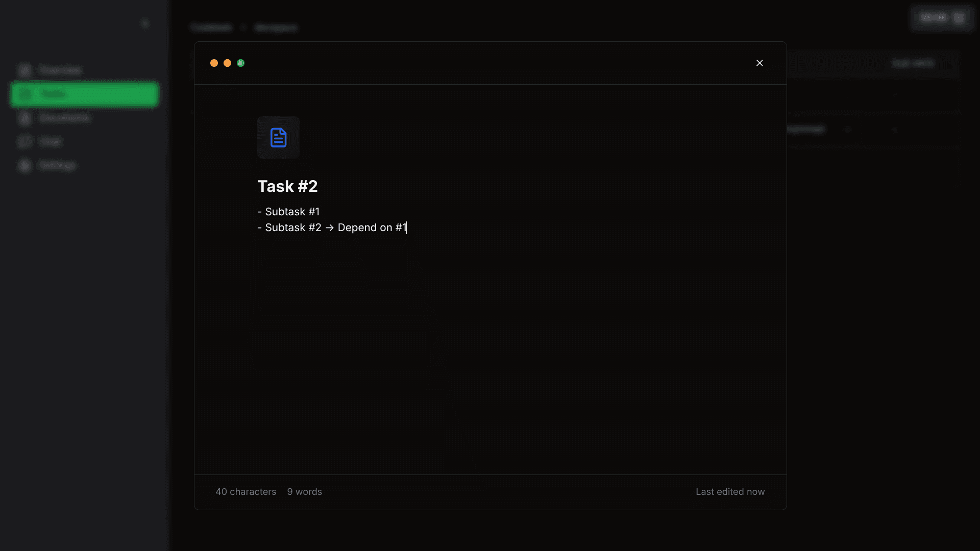Viewport: 980px width, 551px height.
Task: Click the blue document icon above the note title
Action: [278, 137]
